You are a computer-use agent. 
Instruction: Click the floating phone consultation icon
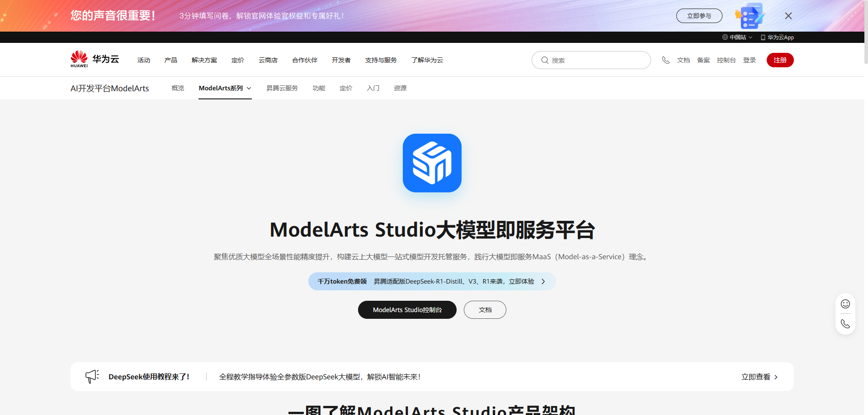coord(845,324)
